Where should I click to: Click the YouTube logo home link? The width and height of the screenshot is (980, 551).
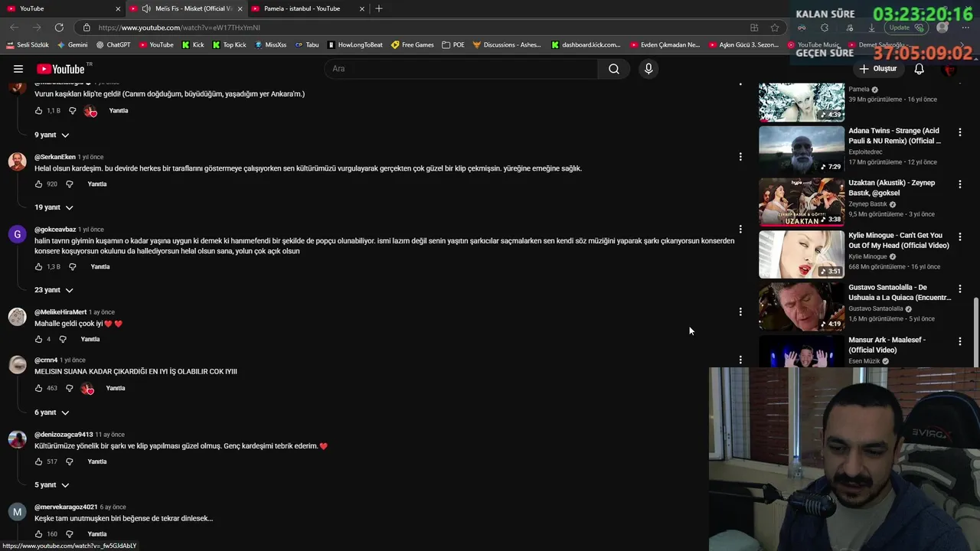pyautogui.click(x=60, y=69)
